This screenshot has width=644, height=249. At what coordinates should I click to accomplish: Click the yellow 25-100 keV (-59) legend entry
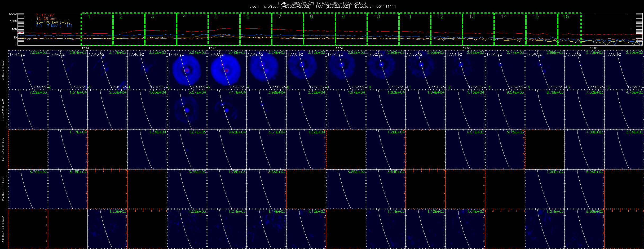53,22
